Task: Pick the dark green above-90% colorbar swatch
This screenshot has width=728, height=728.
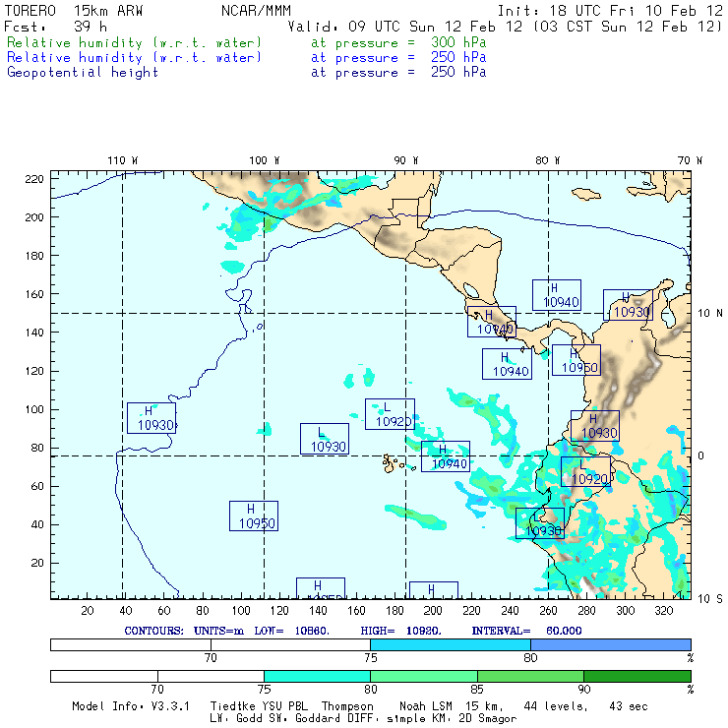Action: coord(637,676)
